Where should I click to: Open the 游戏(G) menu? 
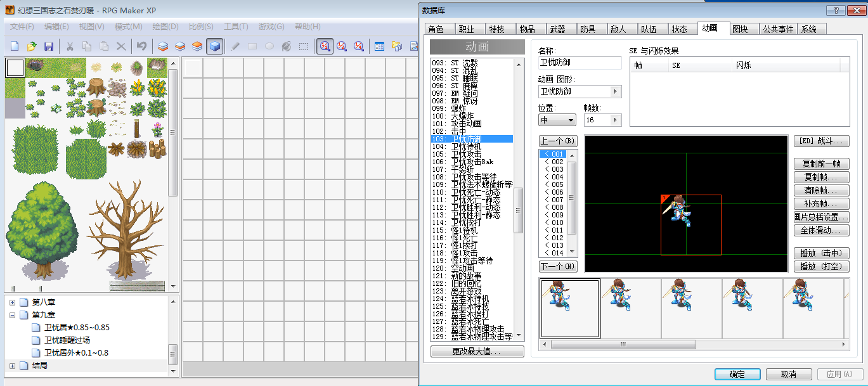pyautogui.click(x=271, y=27)
